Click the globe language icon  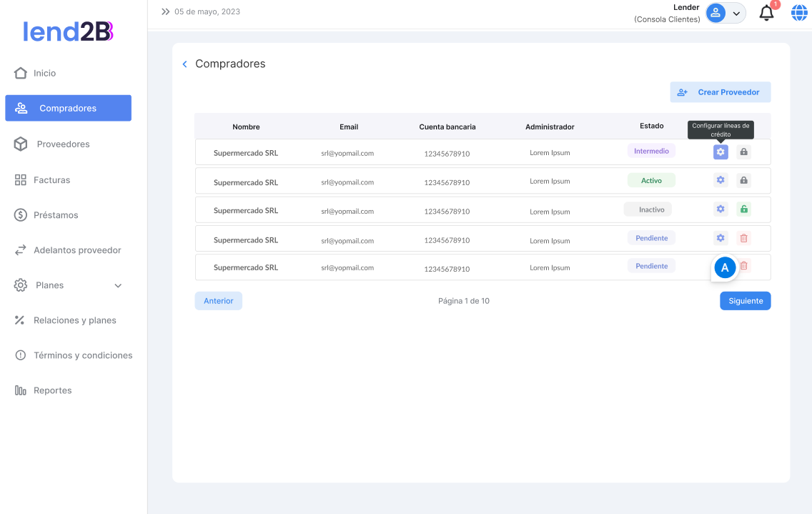798,13
